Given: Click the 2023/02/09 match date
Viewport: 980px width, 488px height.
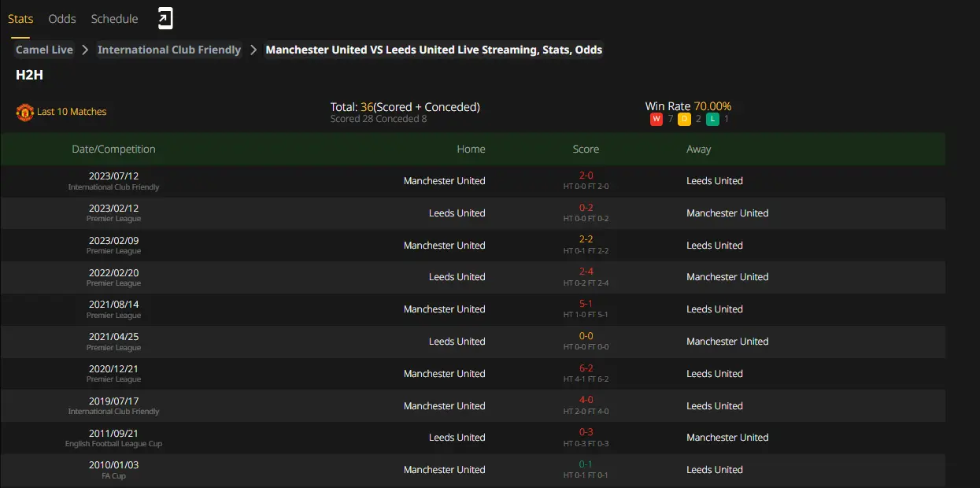Looking at the screenshot, I should pyautogui.click(x=113, y=240).
